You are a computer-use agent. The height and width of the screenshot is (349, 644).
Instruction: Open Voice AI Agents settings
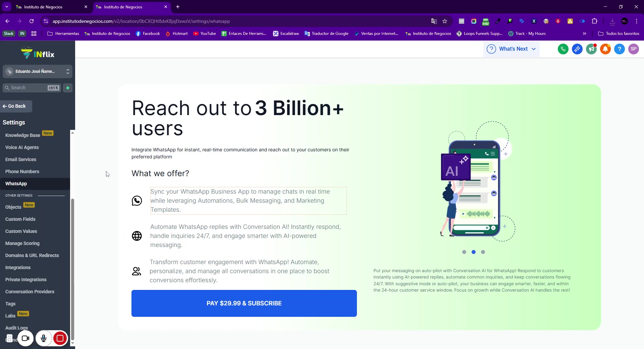[x=22, y=147]
